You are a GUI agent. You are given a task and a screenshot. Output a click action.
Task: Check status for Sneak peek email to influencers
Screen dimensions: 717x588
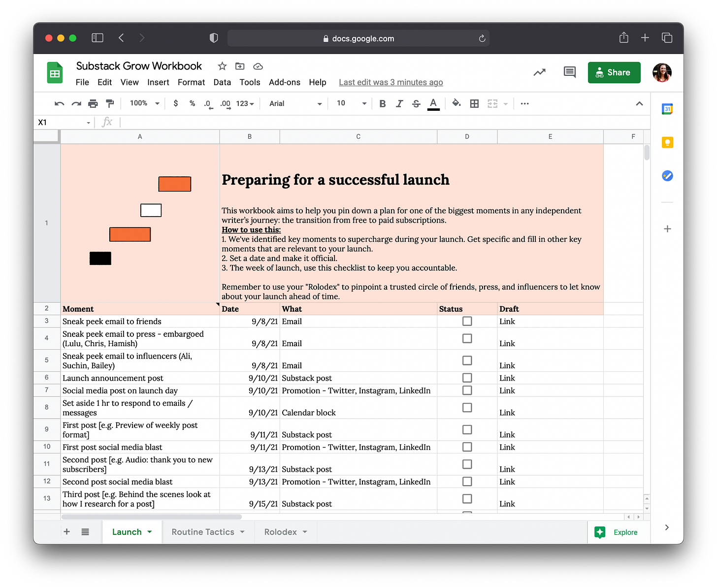coord(467,360)
